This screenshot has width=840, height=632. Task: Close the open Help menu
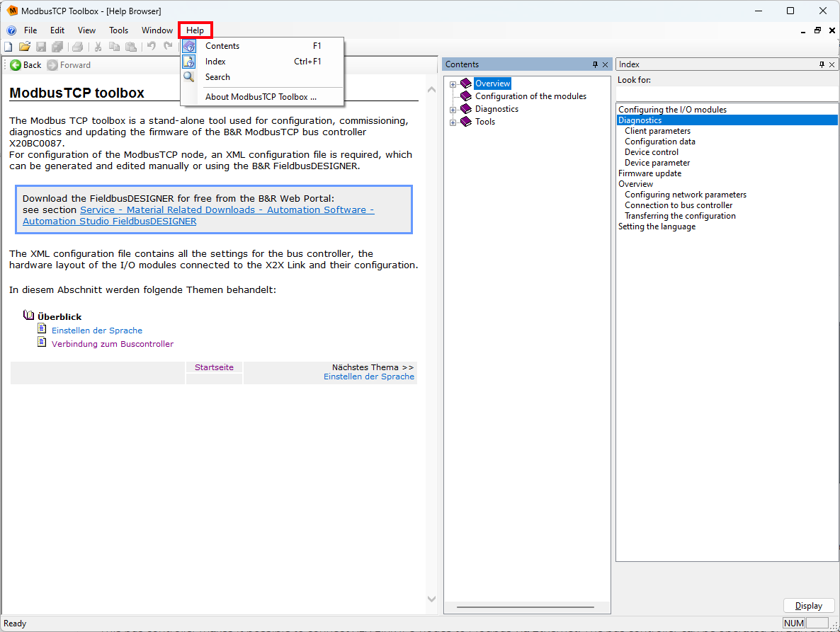pyautogui.click(x=195, y=30)
